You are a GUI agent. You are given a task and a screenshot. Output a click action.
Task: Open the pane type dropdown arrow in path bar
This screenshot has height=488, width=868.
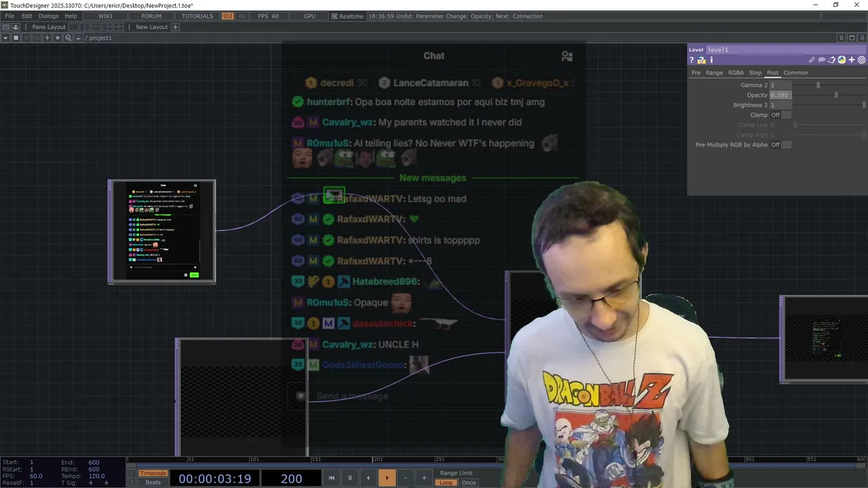(5, 38)
